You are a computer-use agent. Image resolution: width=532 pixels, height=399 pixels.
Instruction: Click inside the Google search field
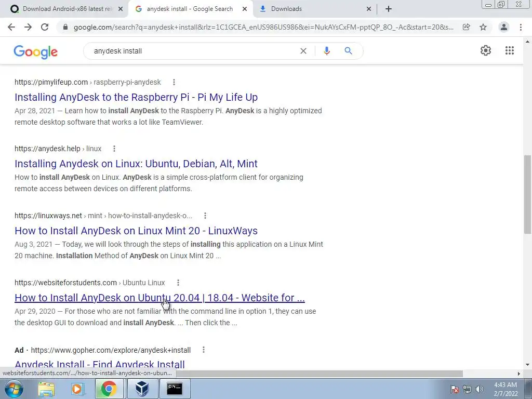[193, 51]
